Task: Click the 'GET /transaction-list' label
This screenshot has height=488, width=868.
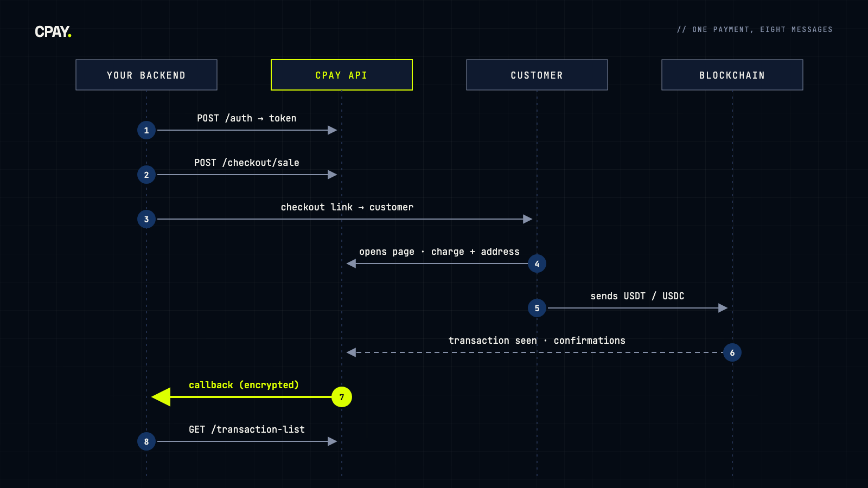Action: click(x=247, y=429)
